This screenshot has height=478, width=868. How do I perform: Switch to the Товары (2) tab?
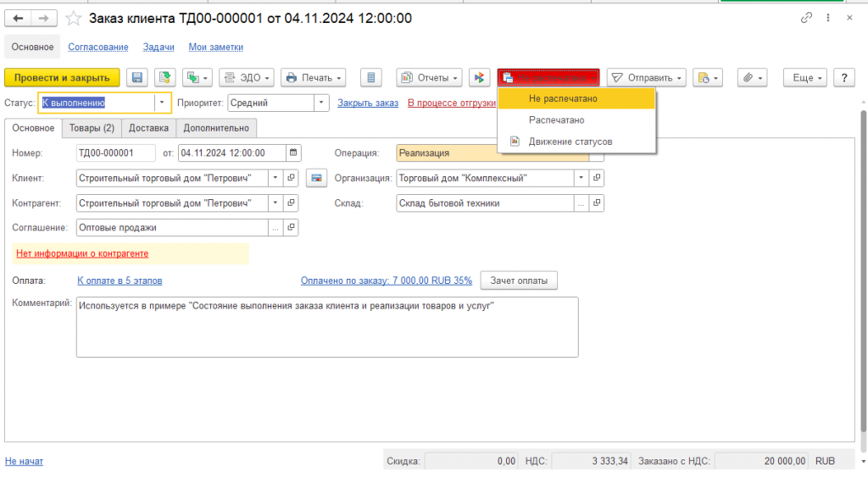coord(92,128)
